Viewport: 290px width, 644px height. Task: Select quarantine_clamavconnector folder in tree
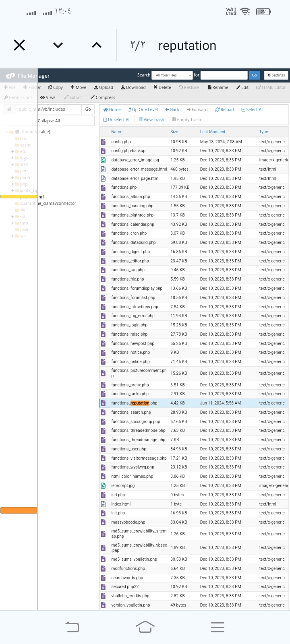[48, 203]
